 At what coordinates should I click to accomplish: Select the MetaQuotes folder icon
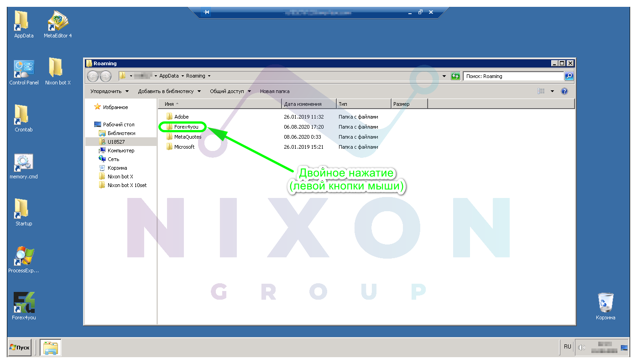click(x=169, y=137)
